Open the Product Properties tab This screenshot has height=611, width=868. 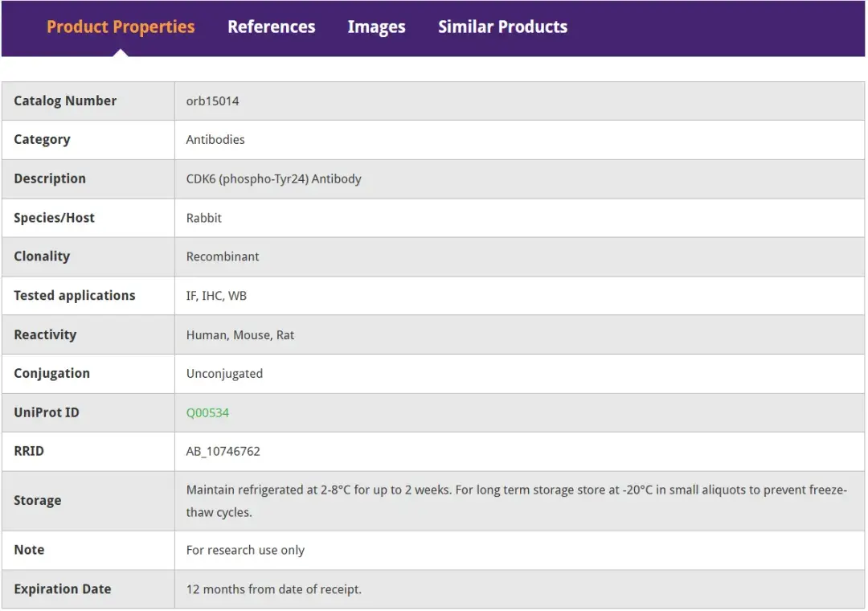121,27
